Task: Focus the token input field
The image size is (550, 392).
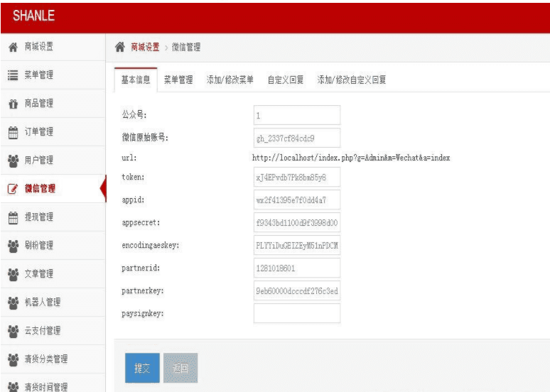Action: point(297,177)
